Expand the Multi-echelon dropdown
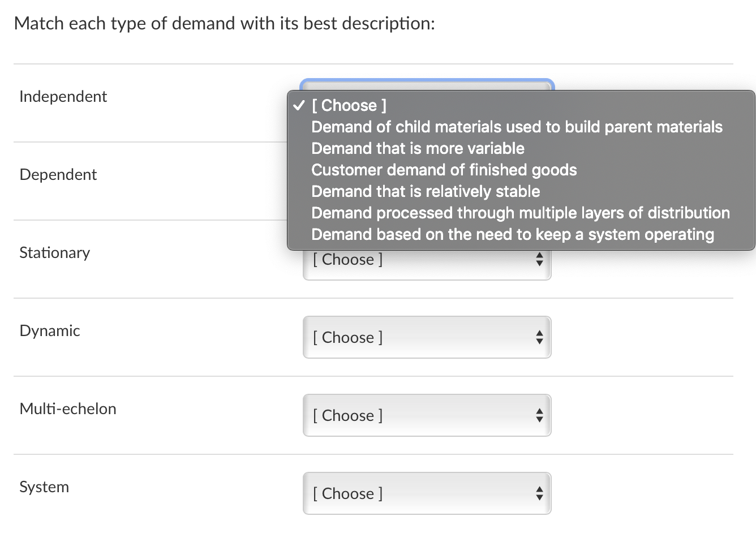 tap(427, 416)
